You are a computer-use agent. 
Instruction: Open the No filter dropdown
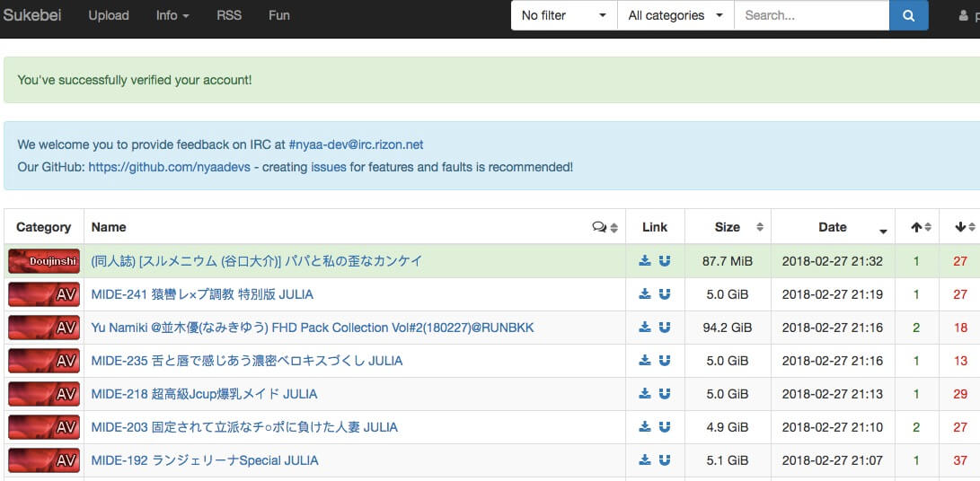[564, 15]
